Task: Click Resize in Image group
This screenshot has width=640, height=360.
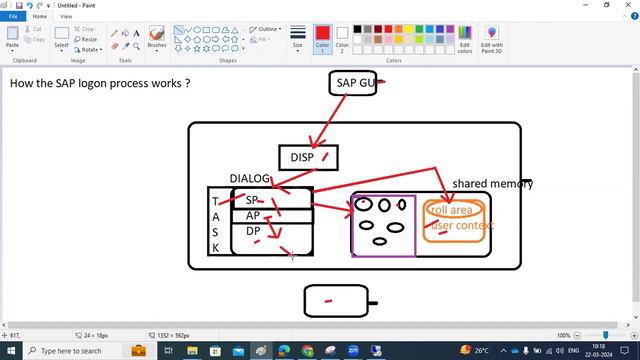Action: [86, 39]
